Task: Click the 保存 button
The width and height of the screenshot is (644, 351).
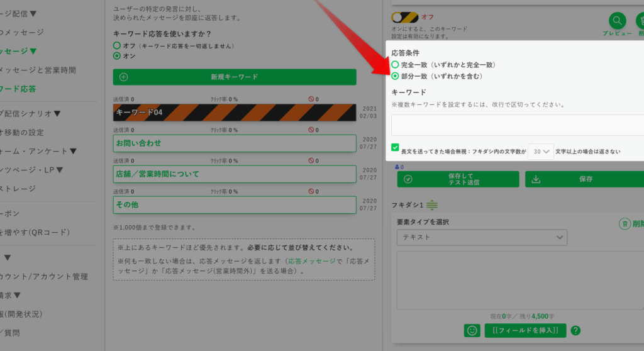Action: point(584,179)
